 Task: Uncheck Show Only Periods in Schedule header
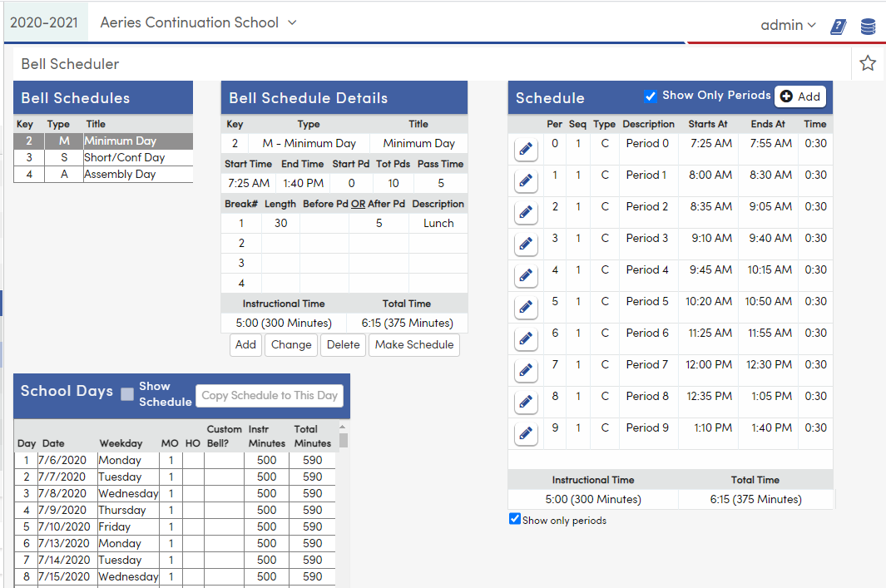[x=651, y=95]
